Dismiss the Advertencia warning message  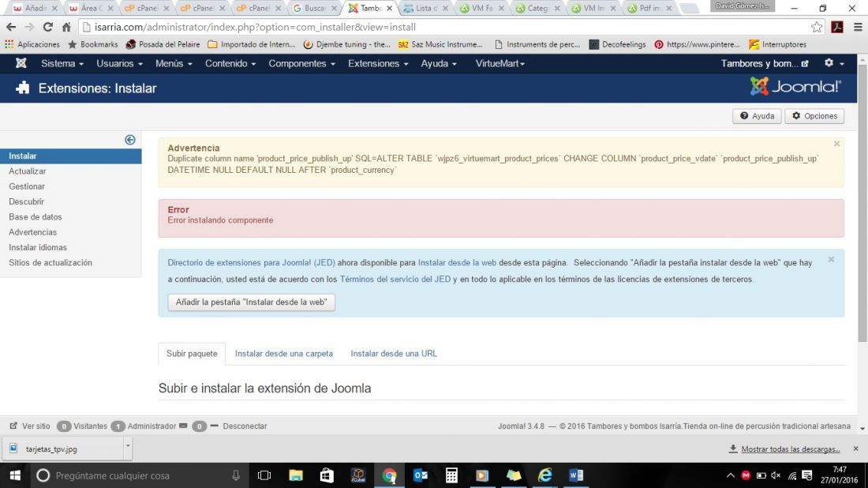coord(836,144)
